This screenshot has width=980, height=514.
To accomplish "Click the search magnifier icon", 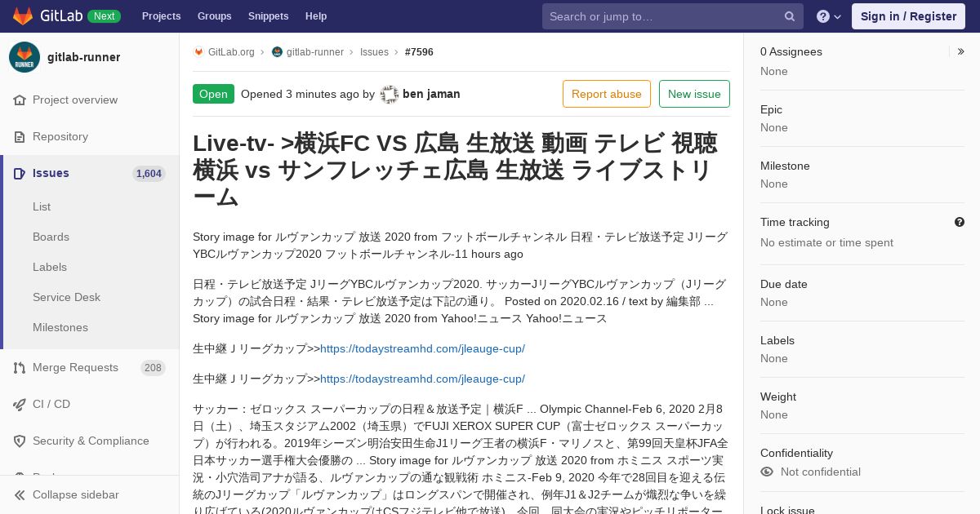I will [x=790, y=16].
